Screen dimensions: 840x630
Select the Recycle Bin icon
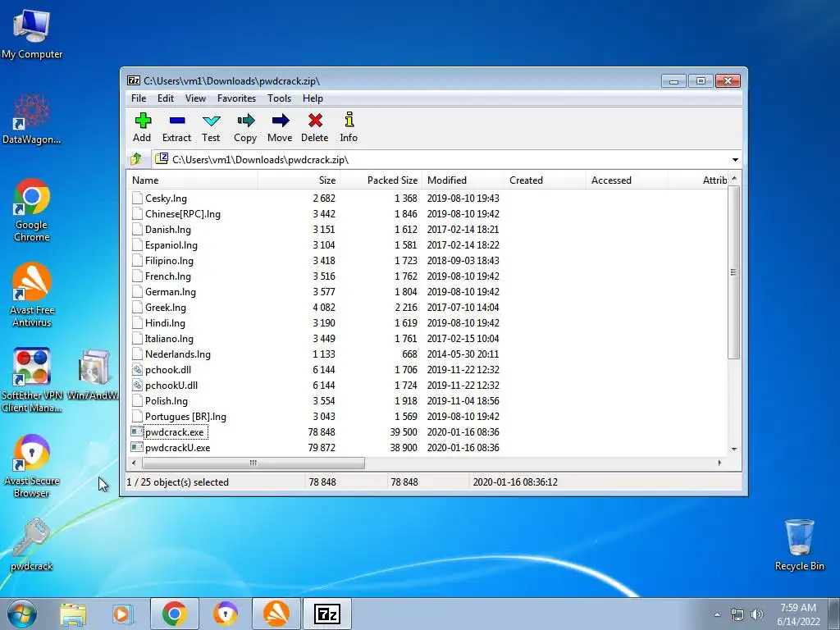(x=799, y=545)
